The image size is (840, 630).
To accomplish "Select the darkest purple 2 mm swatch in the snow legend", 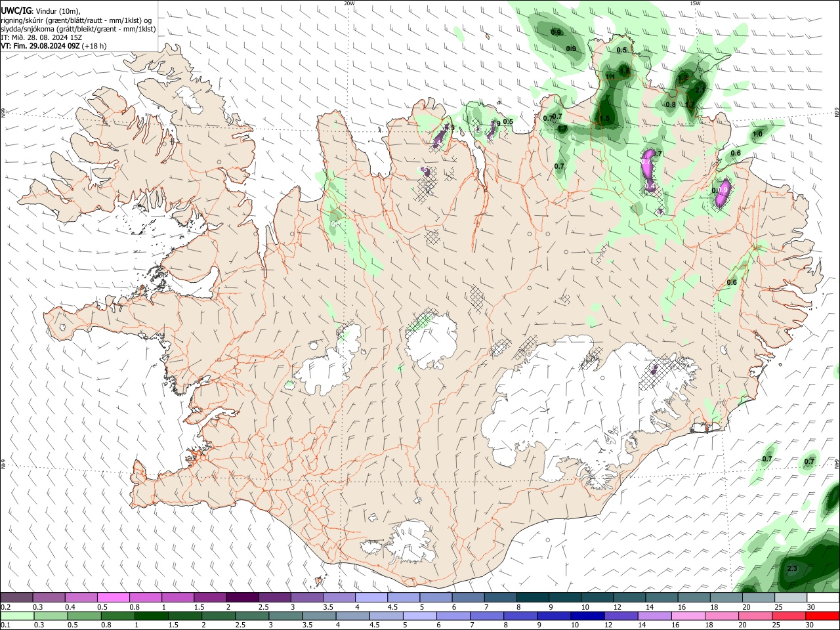I will point(242,597).
